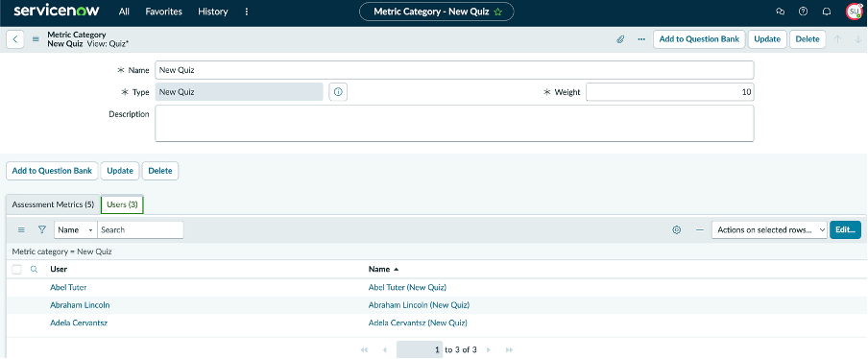Open the Abel Tuter user link
The height and width of the screenshot is (359, 868).
[68, 288]
